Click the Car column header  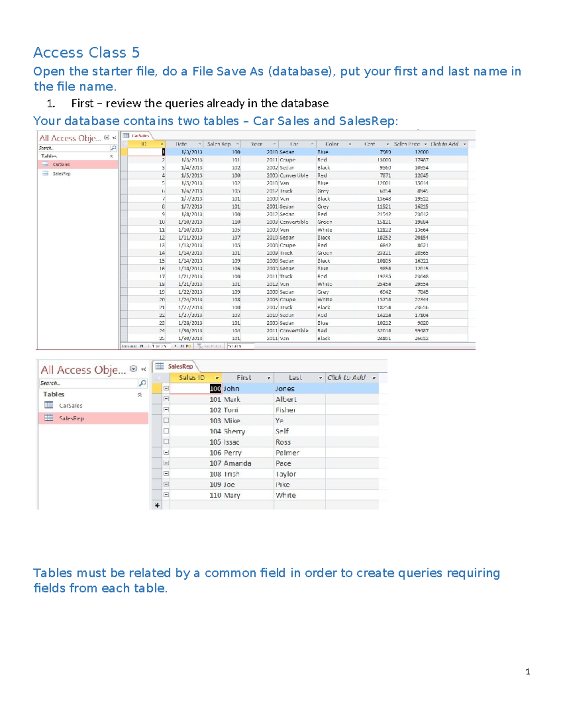pyautogui.click(x=297, y=144)
